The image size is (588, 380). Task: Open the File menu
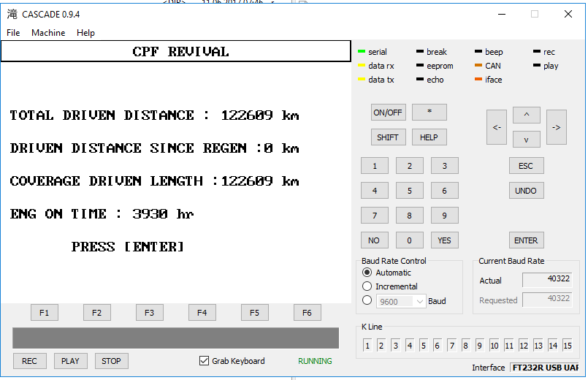click(13, 33)
